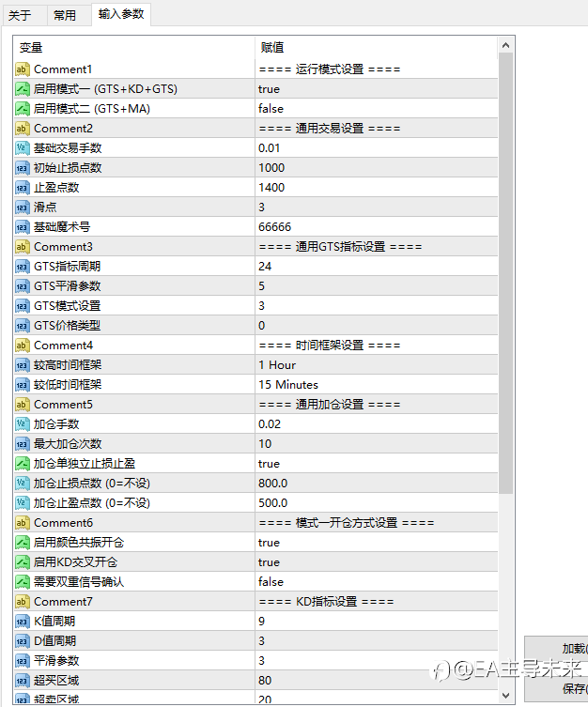Select the Comment6 variable name

[63, 523]
